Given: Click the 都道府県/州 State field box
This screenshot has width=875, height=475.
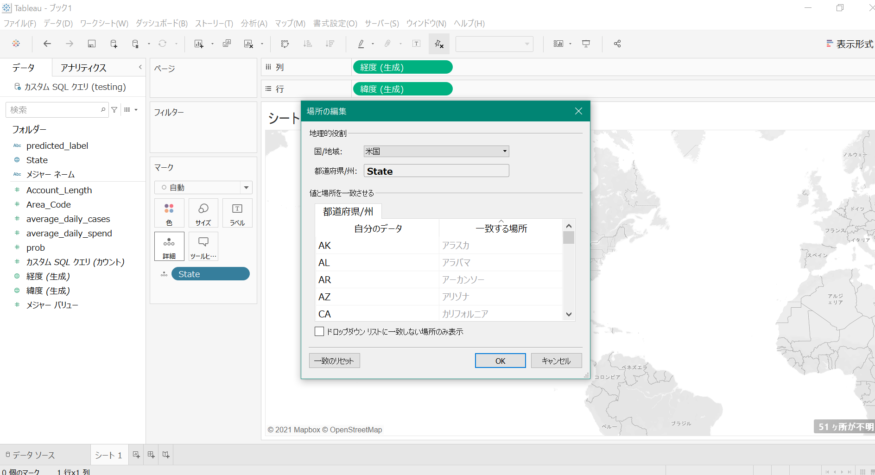Looking at the screenshot, I should (x=436, y=171).
